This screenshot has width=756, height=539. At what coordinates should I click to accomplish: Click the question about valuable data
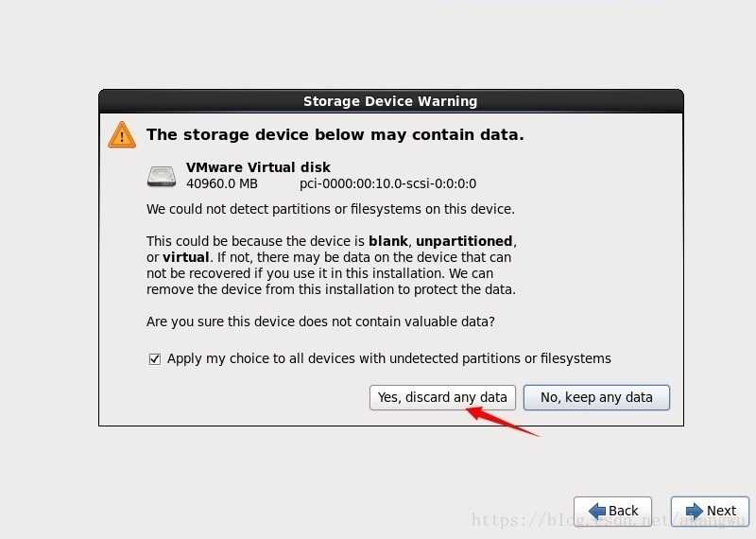(x=320, y=322)
